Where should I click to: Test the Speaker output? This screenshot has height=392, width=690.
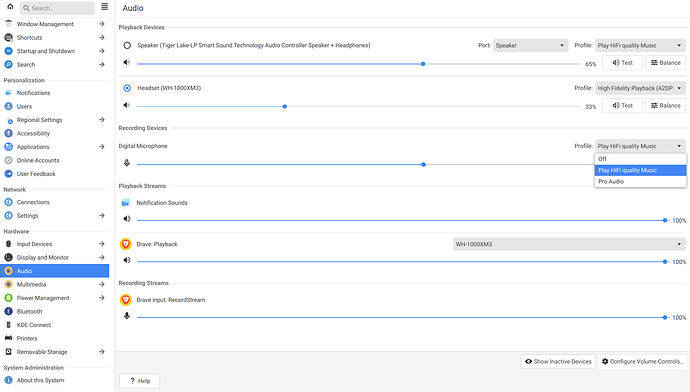coord(622,63)
